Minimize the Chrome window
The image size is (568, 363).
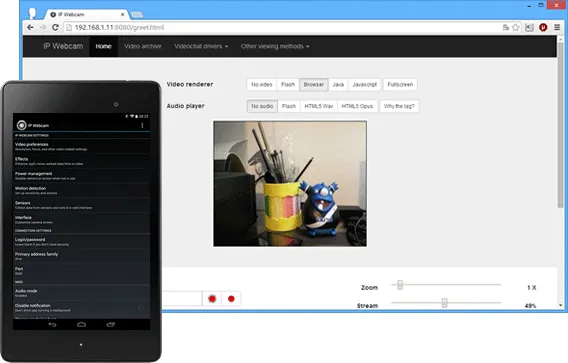529,5
